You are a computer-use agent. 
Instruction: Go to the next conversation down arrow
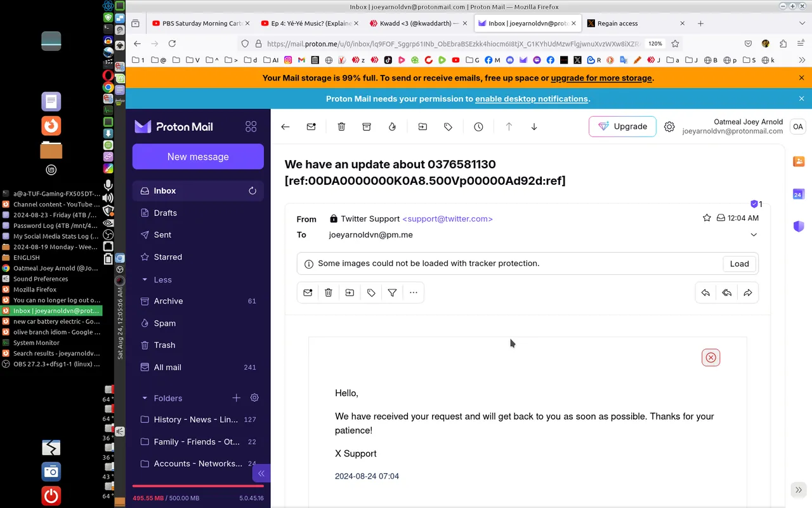pos(534,126)
